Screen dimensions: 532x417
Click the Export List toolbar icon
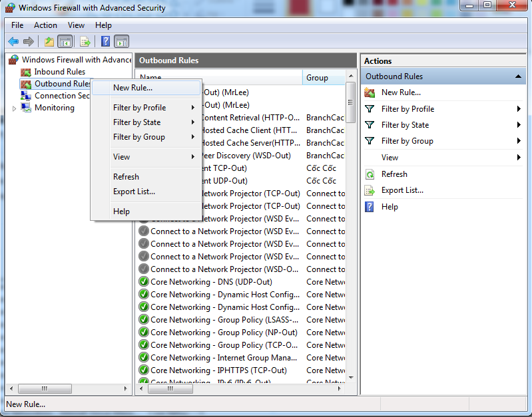click(x=85, y=41)
